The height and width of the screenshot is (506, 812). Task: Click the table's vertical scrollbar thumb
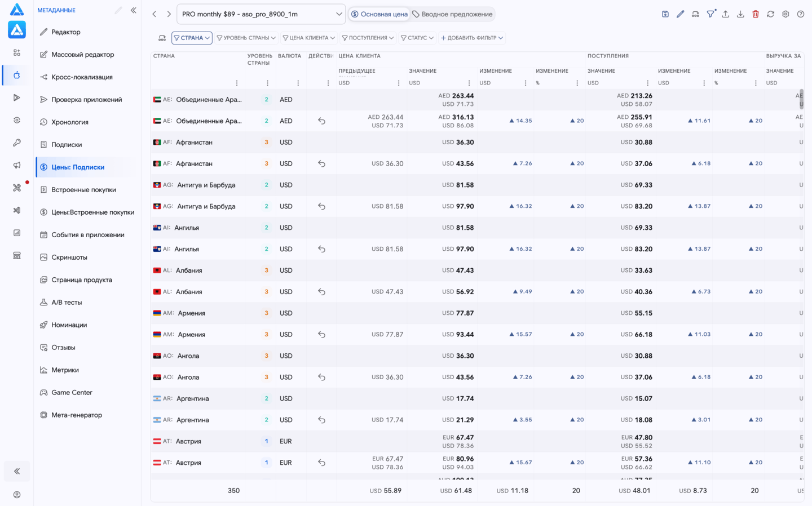(801, 99)
